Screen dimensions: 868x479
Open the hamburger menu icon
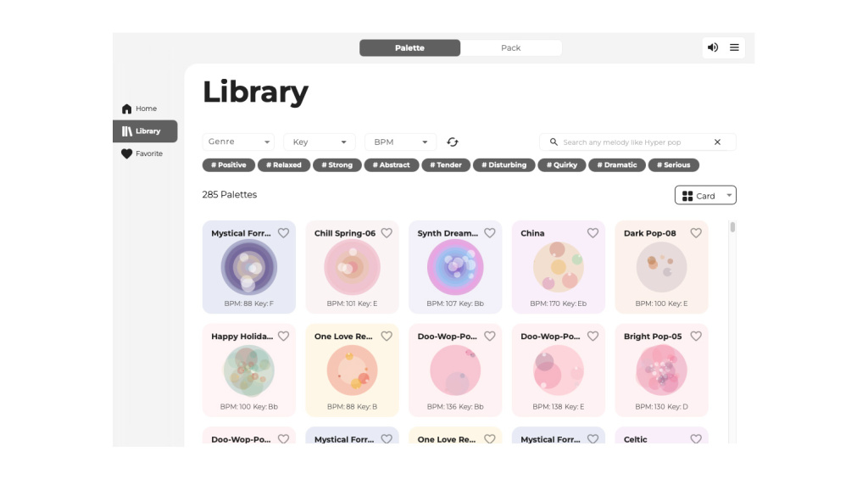734,47
